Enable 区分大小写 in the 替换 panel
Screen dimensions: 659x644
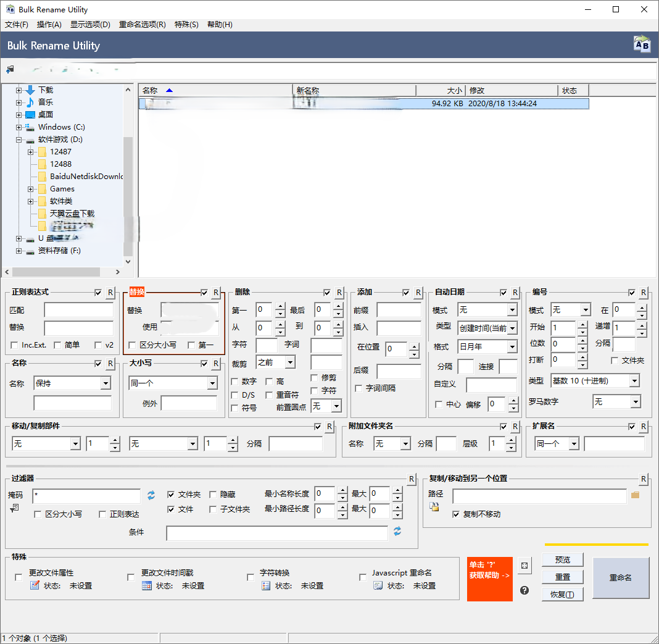pyautogui.click(x=132, y=345)
